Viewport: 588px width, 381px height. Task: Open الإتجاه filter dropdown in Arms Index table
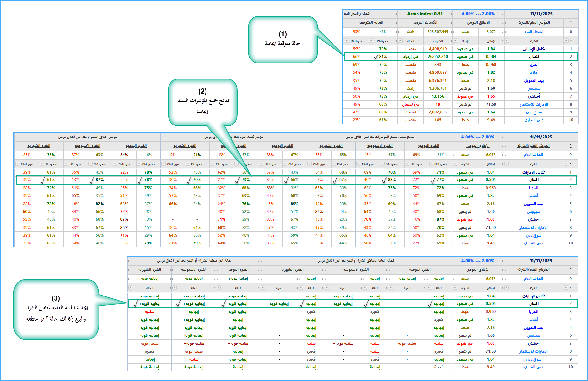454,41
